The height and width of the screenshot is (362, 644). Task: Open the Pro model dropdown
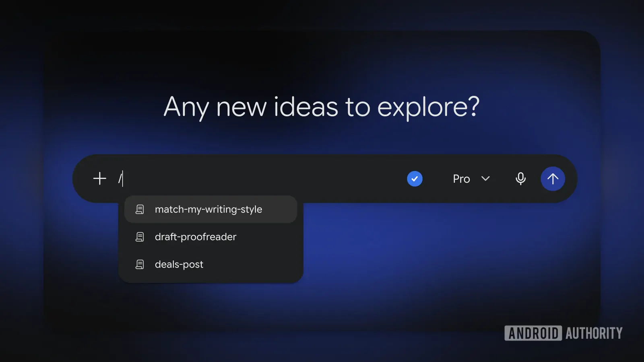(471, 179)
